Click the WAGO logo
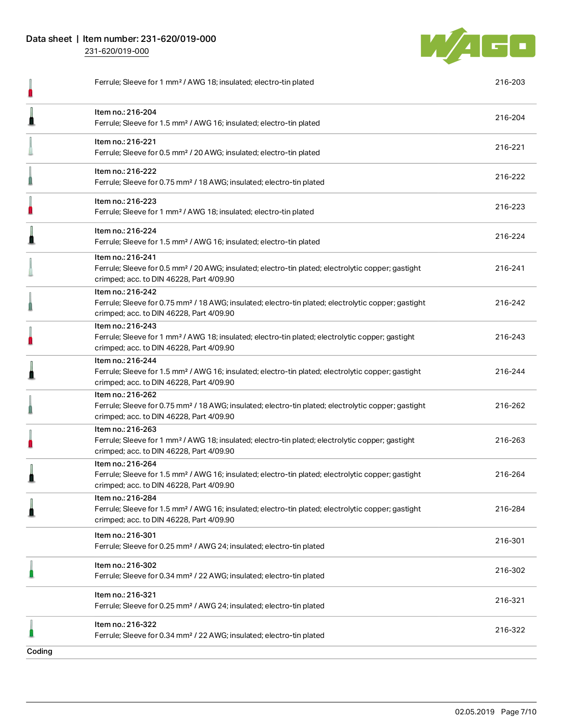The image size is (563, 728). (x=478, y=45)
